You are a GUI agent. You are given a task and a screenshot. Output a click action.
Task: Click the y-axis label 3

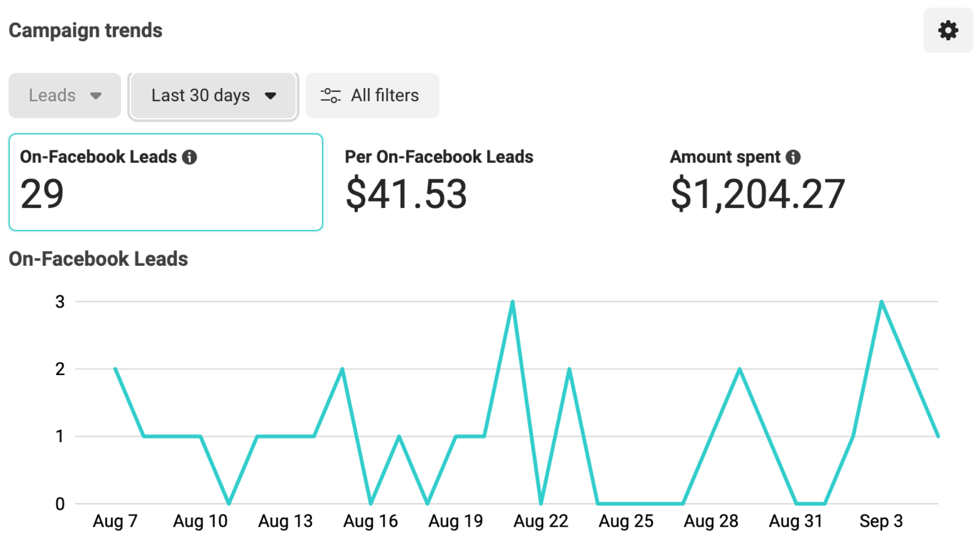[60, 302]
